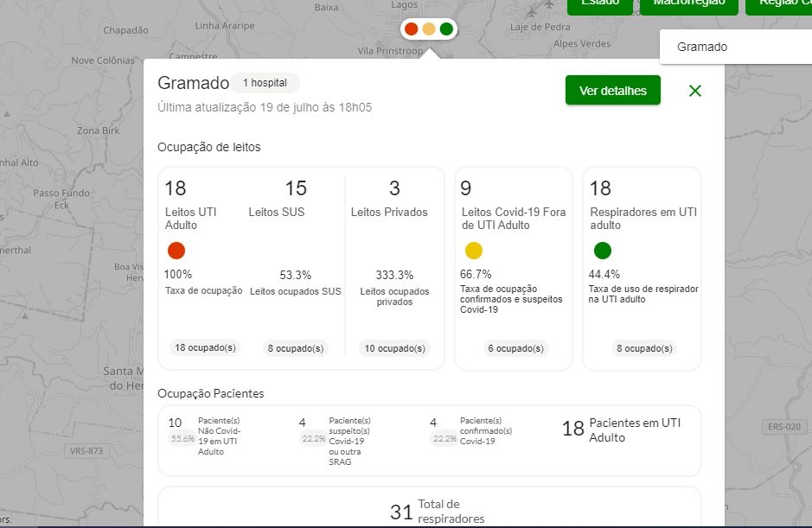Click the 1 hospital chip
The width and height of the screenshot is (812, 528).
click(x=265, y=83)
